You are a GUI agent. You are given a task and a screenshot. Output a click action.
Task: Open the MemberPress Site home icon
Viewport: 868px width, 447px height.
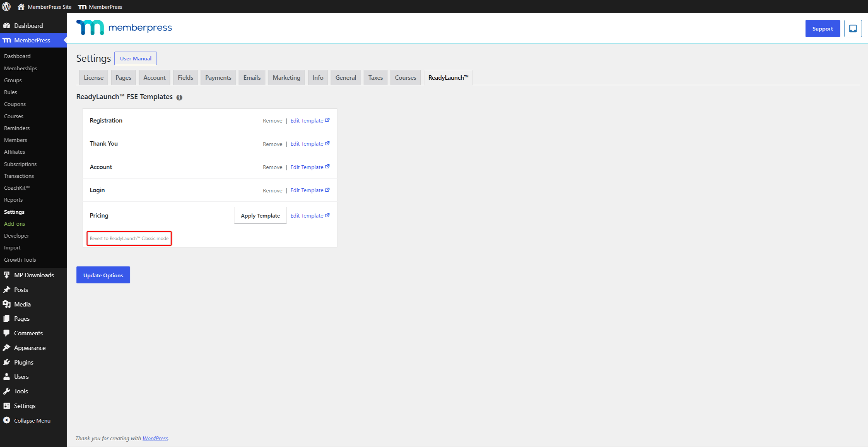point(21,7)
